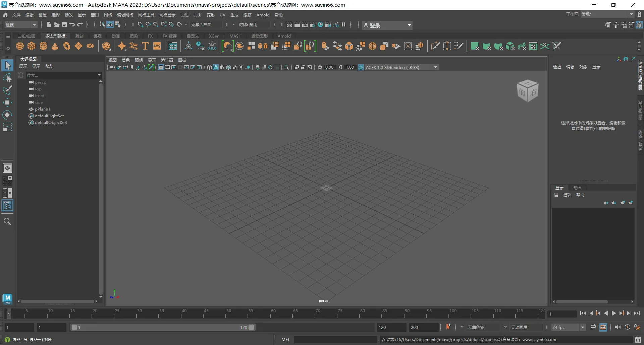Select persp in the outliner
Screen dimensions: 644x345
41,82
